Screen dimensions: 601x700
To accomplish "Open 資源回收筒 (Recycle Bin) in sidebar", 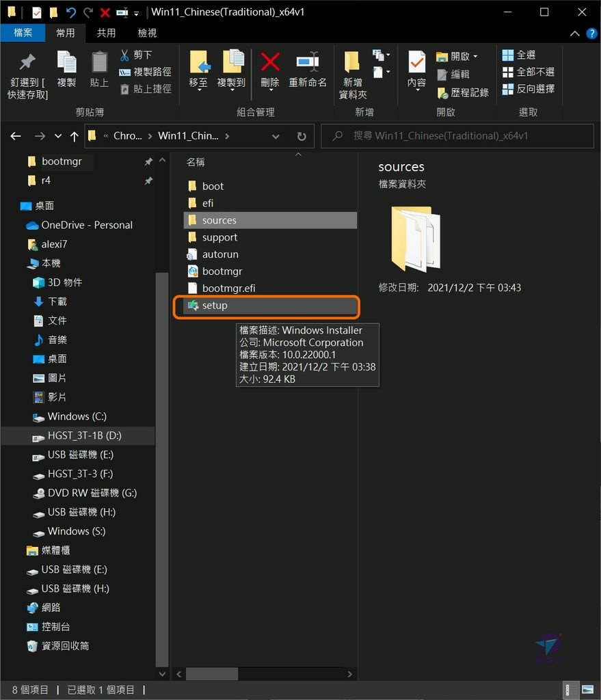I will click(58, 647).
